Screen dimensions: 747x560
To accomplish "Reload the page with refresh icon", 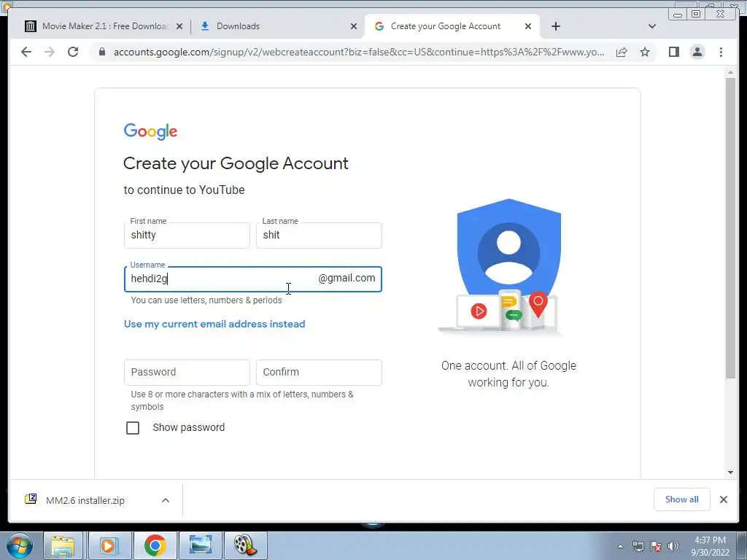I will [73, 52].
